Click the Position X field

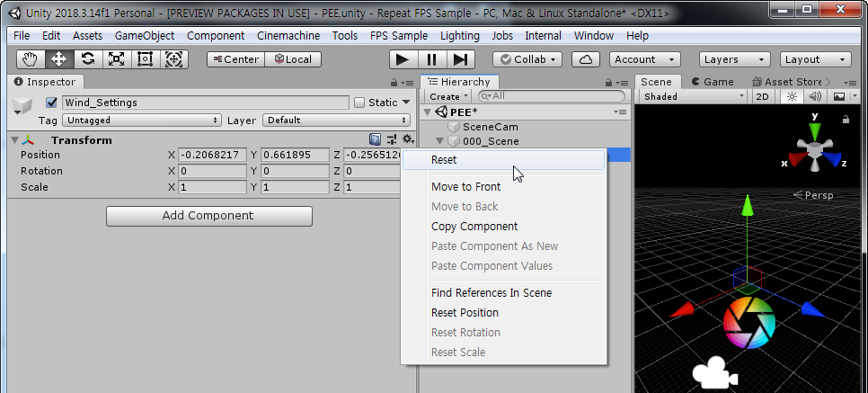[212, 155]
